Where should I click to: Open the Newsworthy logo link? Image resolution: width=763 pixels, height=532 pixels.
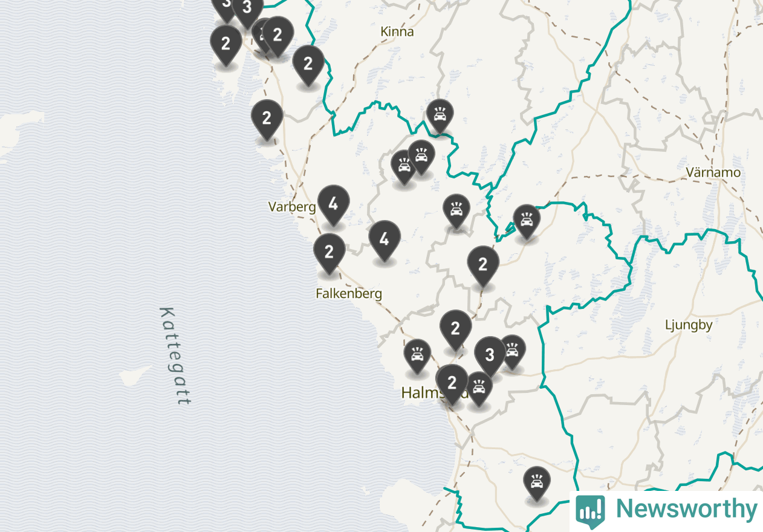[x=666, y=510]
